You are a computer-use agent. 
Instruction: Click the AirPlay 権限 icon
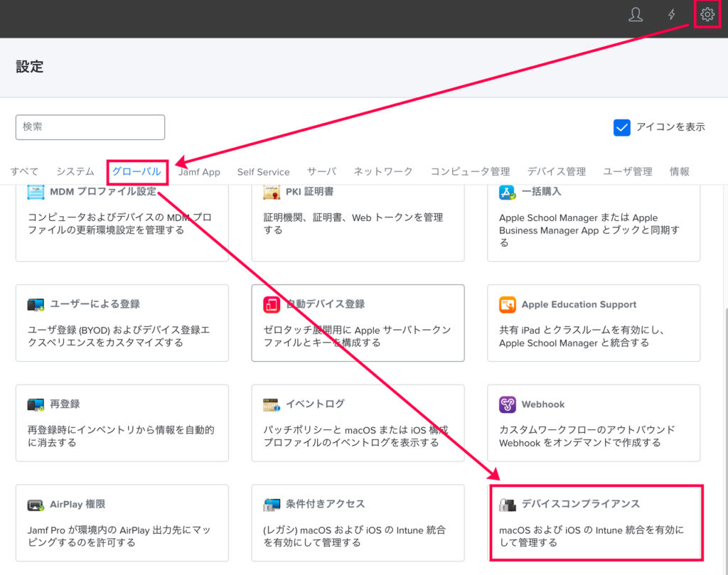pos(36,505)
